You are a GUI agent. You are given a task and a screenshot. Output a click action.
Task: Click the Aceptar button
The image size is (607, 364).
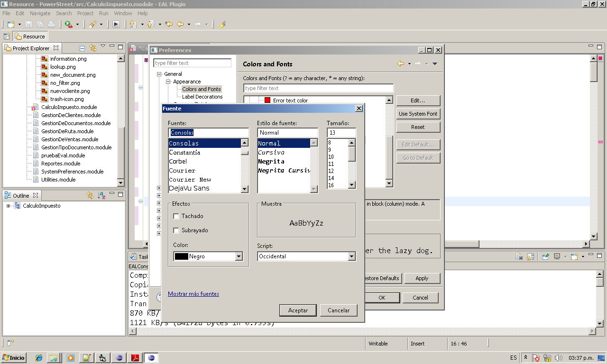[x=298, y=310]
